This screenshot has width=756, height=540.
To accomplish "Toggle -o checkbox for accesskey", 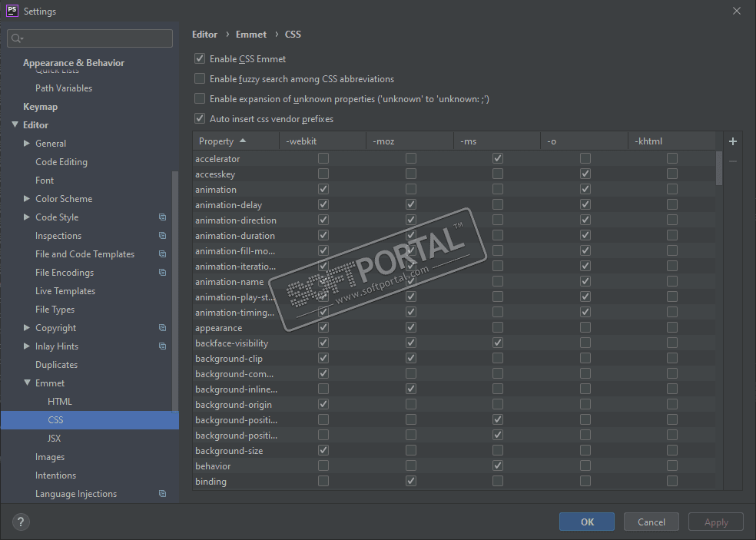I will coord(585,174).
